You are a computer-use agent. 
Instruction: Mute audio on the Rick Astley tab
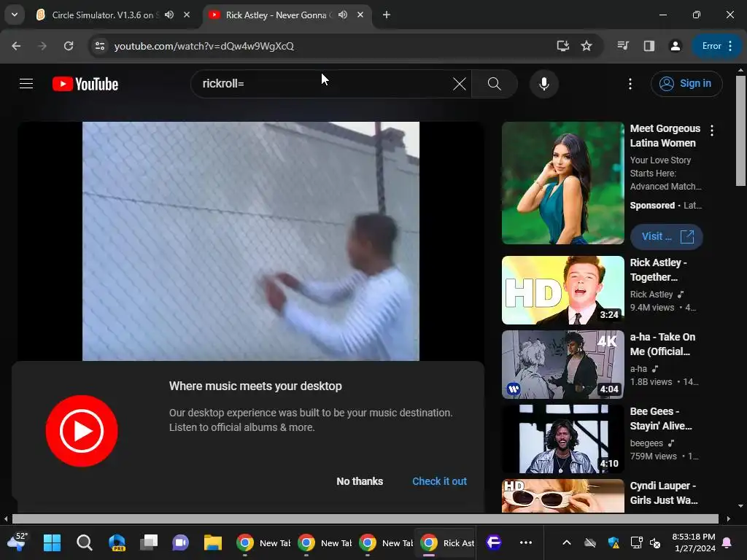point(343,15)
